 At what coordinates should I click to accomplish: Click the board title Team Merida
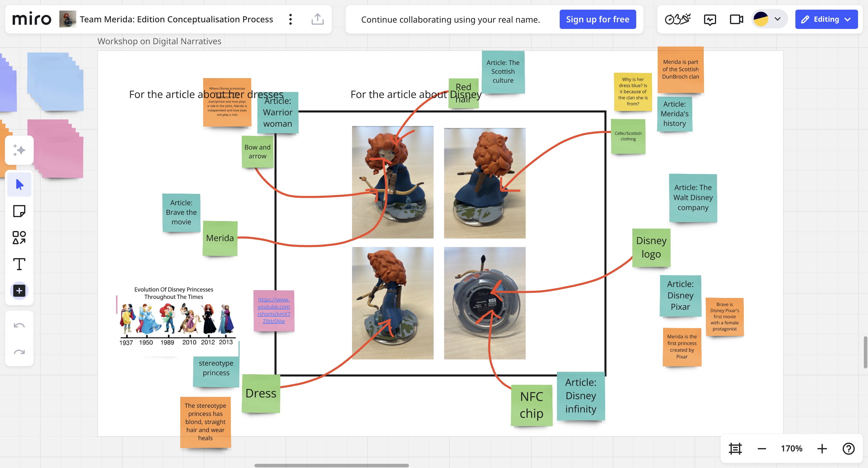[x=176, y=19]
